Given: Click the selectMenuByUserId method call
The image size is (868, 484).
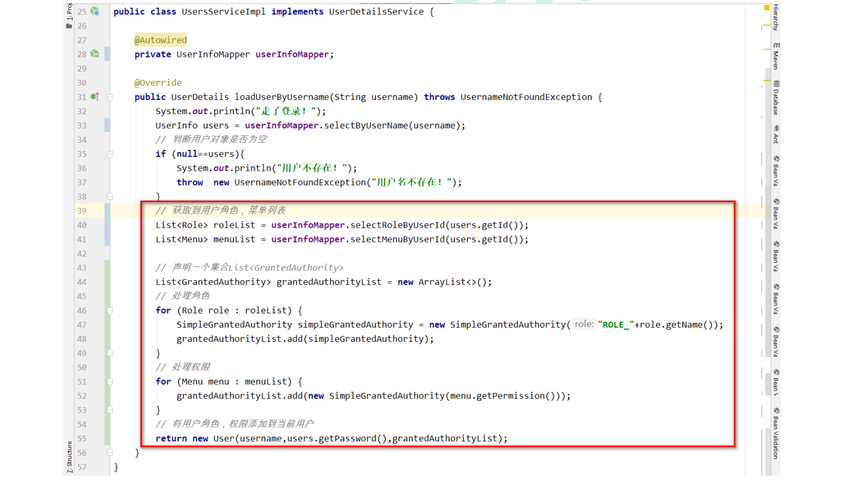Looking at the screenshot, I should point(397,239).
